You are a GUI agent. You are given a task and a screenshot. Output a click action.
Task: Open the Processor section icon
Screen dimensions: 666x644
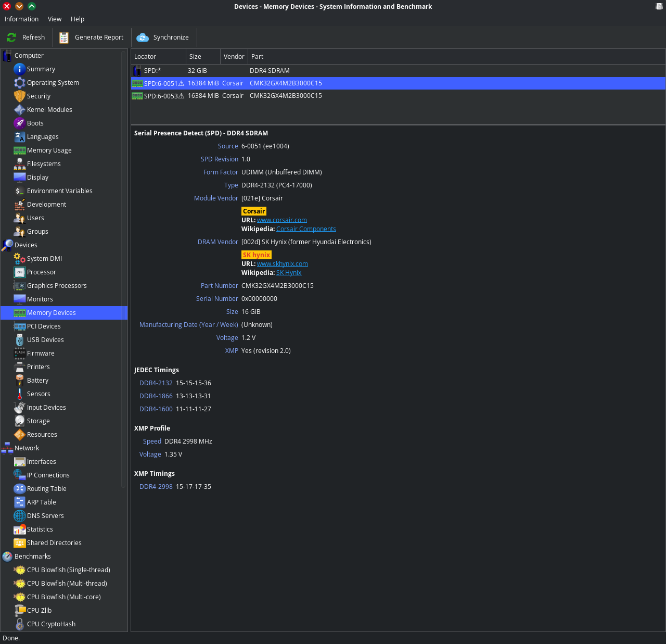click(20, 272)
